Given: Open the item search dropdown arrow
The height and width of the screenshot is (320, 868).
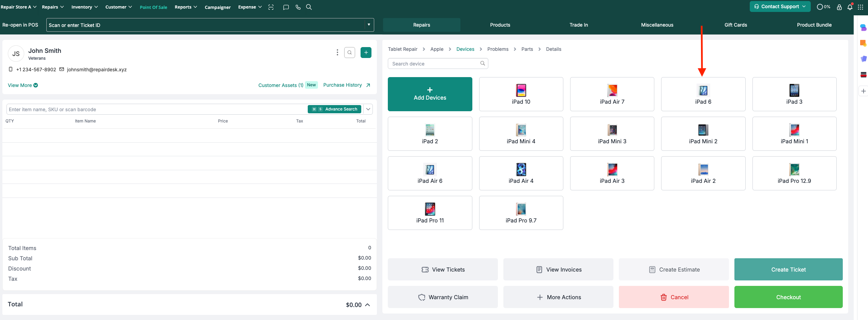Looking at the screenshot, I should 368,110.
